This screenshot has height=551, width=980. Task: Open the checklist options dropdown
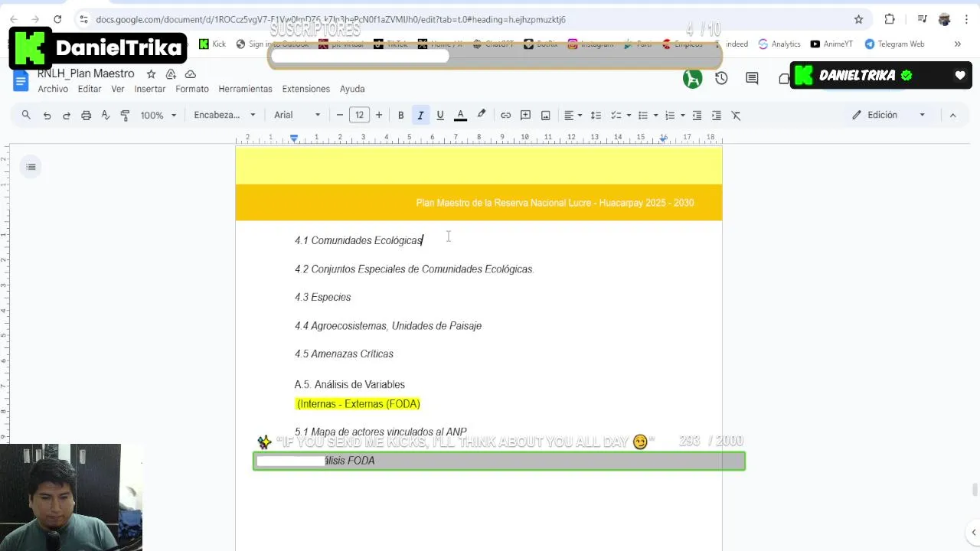(x=620, y=115)
